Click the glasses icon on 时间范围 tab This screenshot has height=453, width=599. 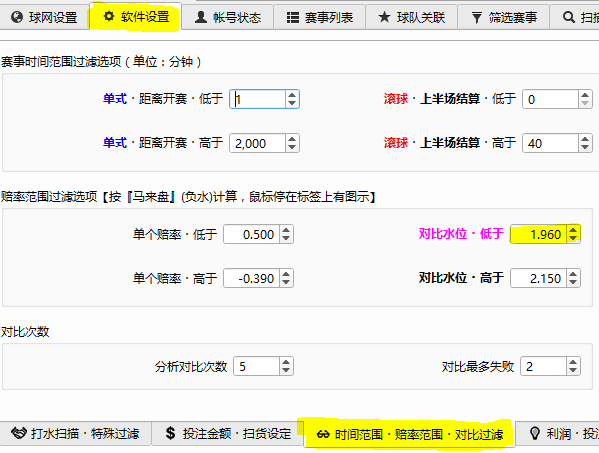click(323, 434)
